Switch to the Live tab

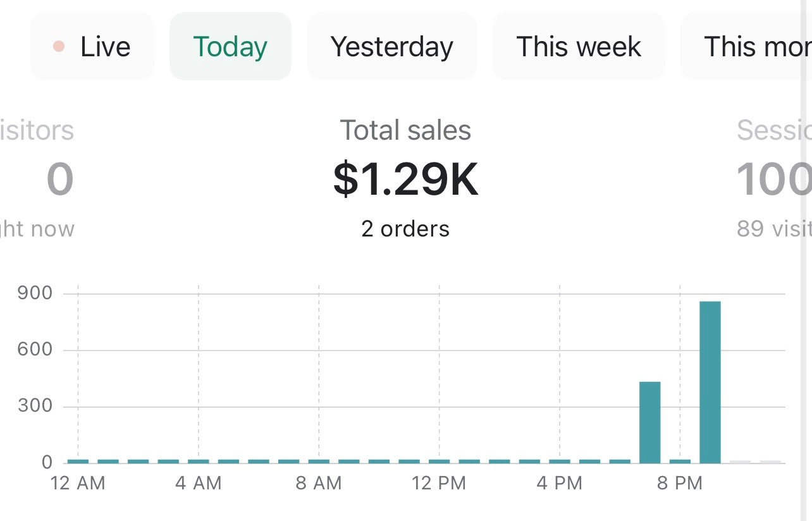92,47
